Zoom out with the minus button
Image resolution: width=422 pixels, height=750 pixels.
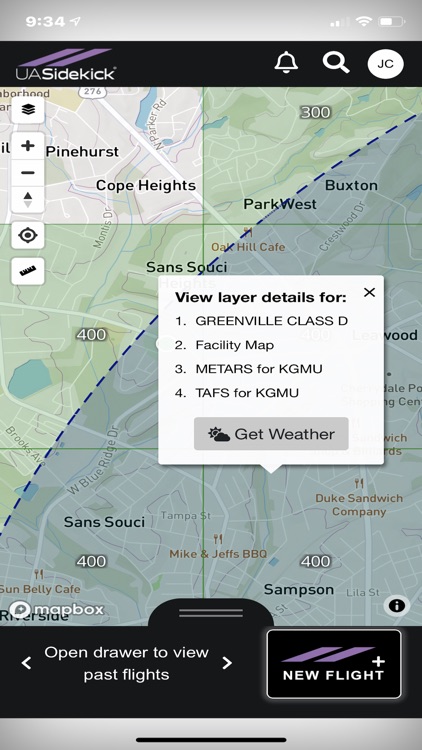[28, 173]
